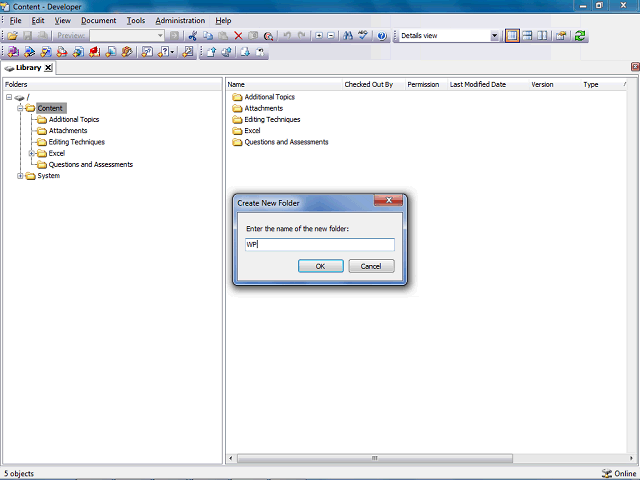Click the scissors Cut icon

coord(192,36)
